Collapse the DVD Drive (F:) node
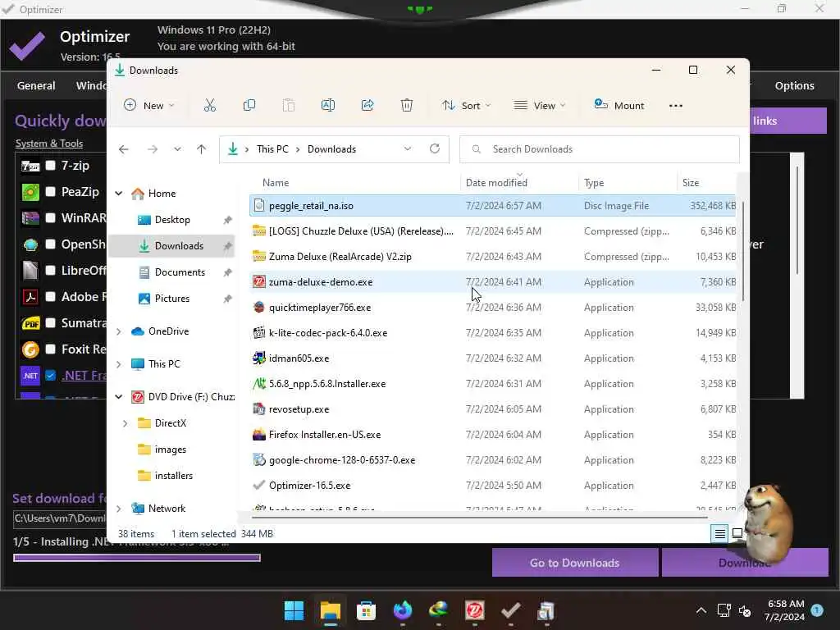 119,397
